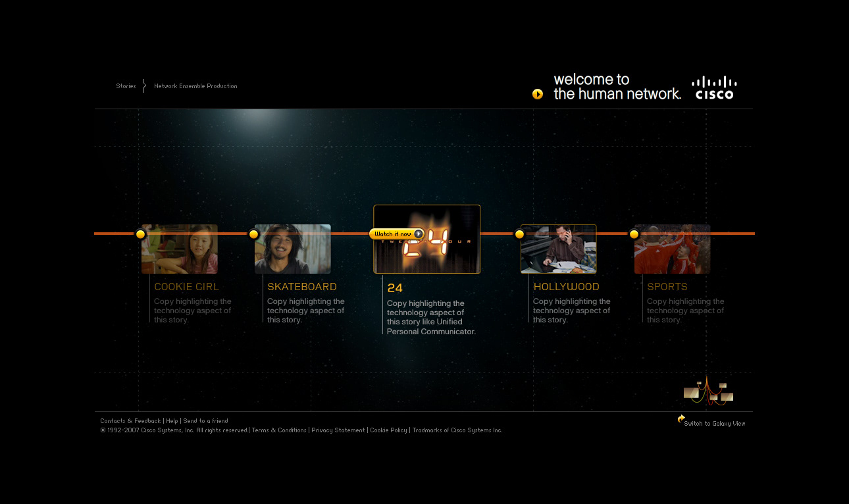Click the 24 story description mentioning Unified Personal Communicator
Screen dimensions: 849x504
pos(431,318)
